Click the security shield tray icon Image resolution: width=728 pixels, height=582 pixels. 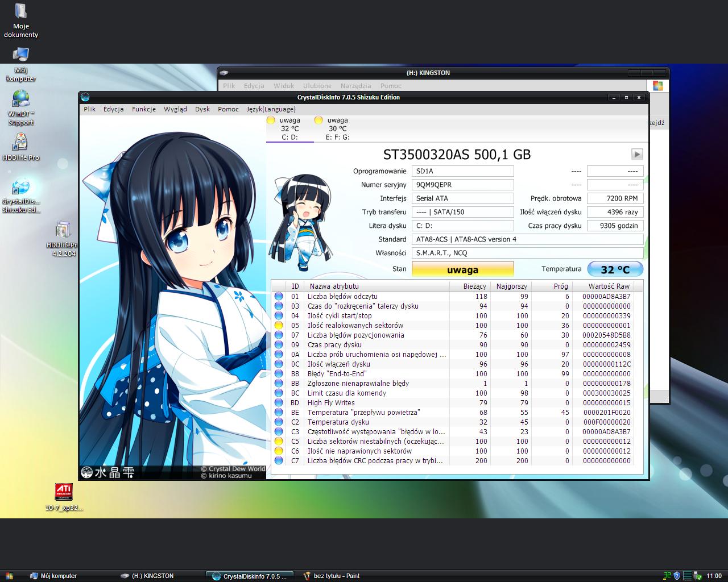[x=677, y=576]
